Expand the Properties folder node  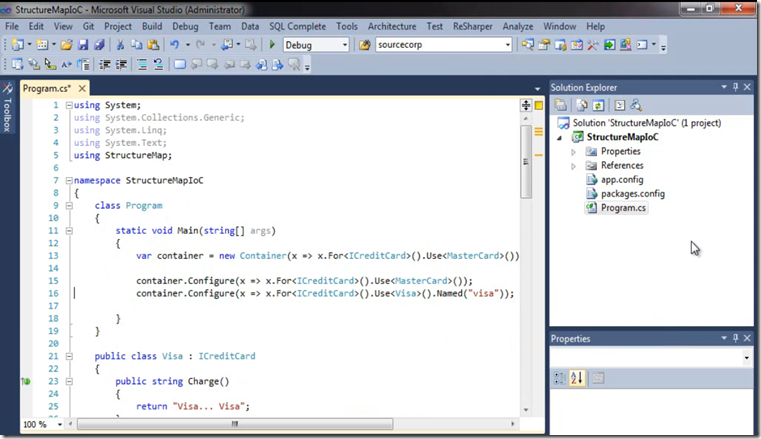pos(573,152)
